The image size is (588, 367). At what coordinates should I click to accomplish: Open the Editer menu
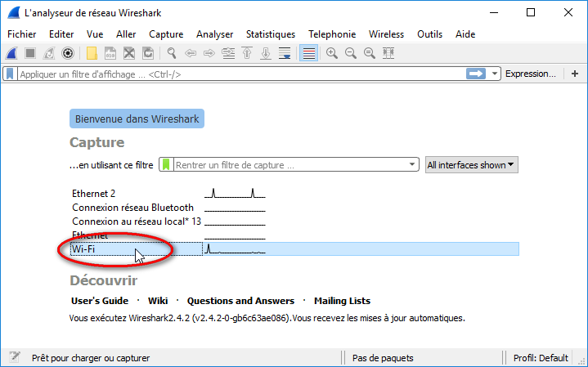61,34
